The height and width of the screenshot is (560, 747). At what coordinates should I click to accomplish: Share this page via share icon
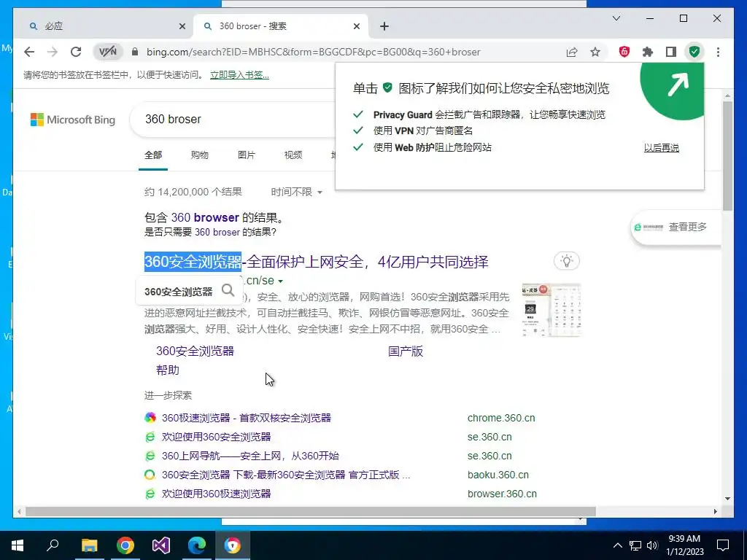point(572,52)
